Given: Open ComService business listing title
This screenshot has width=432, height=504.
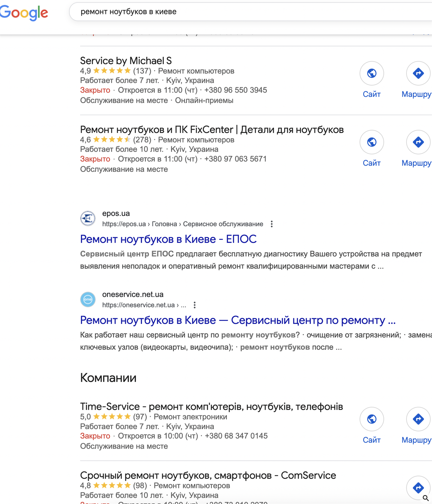Looking at the screenshot, I should 208,476.
